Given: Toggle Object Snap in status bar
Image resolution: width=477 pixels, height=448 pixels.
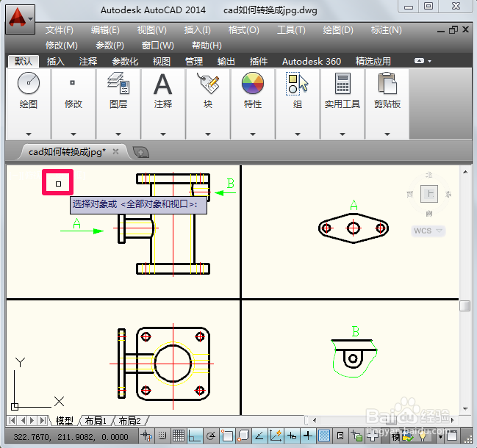Looking at the screenshot, I should tap(227, 436).
